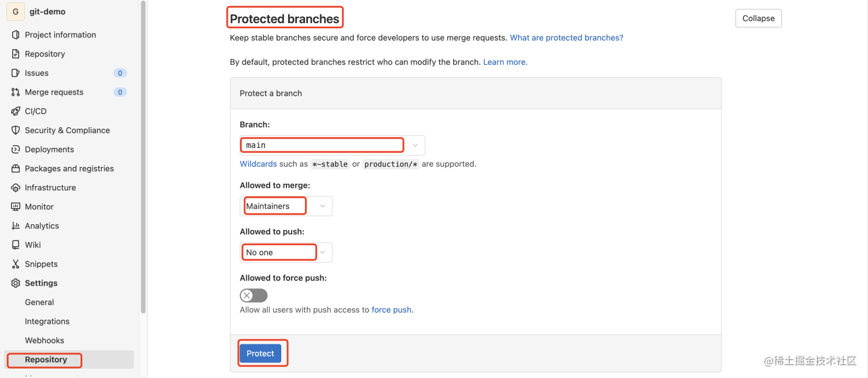
Task: Click the Snippets scissors icon
Action: click(16, 264)
